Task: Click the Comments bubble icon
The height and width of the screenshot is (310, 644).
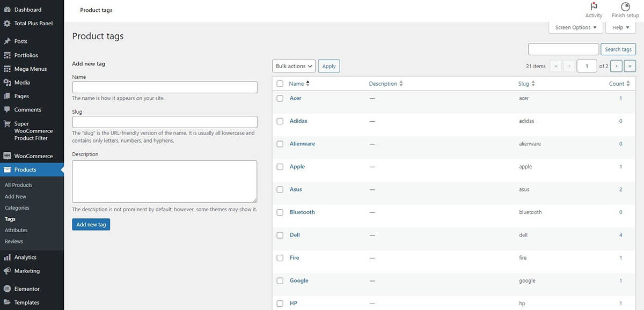Action: [x=7, y=110]
